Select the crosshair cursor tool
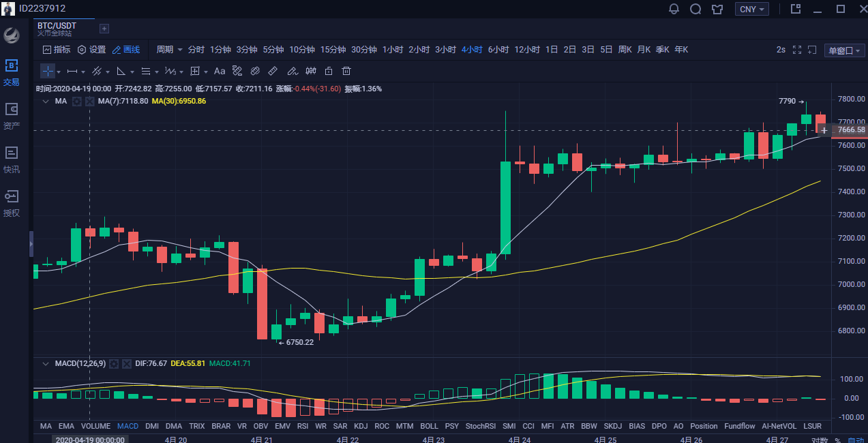This screenshot has width=868, height=443. [x=48, y=70]
